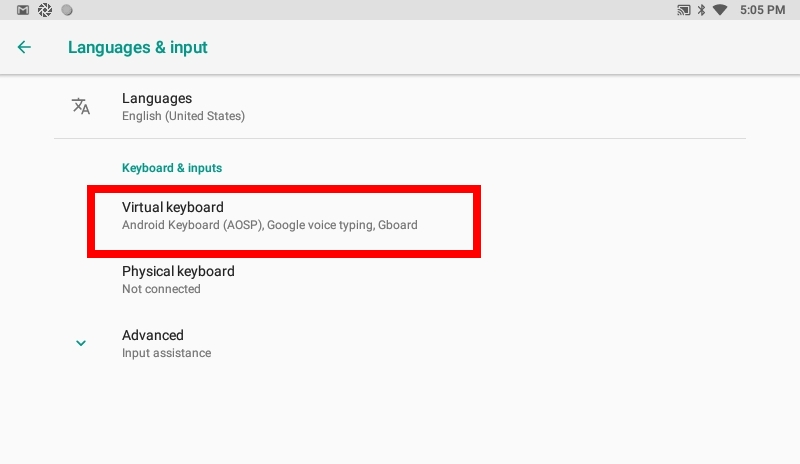Tap the back arrow in the header

[x=24, y=47]
